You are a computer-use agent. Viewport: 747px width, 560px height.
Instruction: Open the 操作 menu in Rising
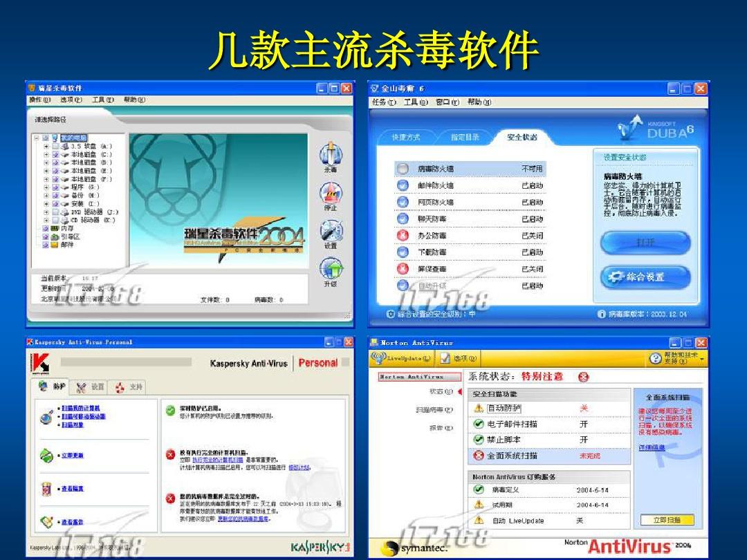point(39,100)
